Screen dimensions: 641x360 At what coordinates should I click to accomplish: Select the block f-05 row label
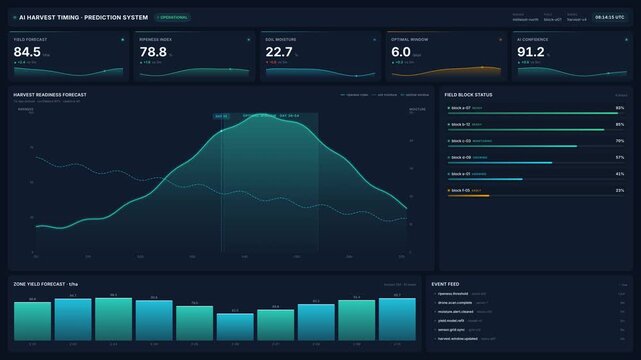(461, 190)
